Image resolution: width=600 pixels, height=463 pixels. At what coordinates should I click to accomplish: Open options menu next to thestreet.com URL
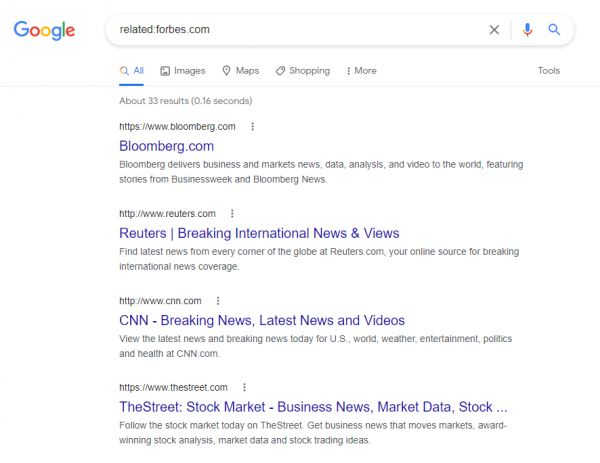244,388
